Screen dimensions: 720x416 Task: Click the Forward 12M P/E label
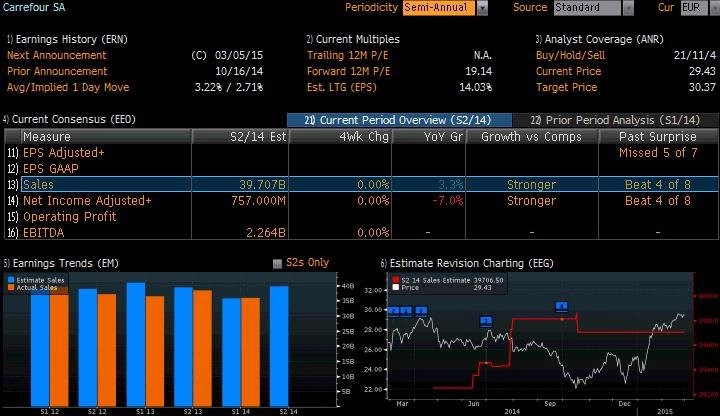(349, 71)
